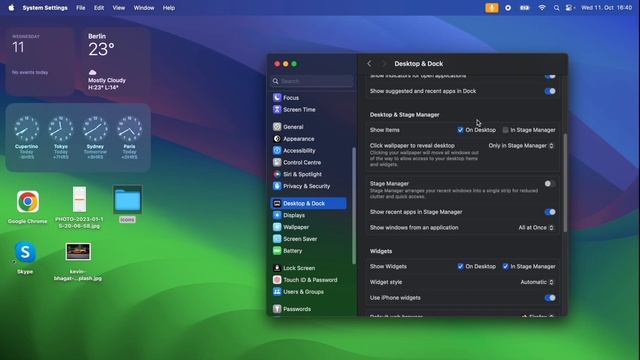Open Control Centre icon in menu bar
Viewport: 640px width, 360px height.
pyautogui.click(x=570, y=8)
